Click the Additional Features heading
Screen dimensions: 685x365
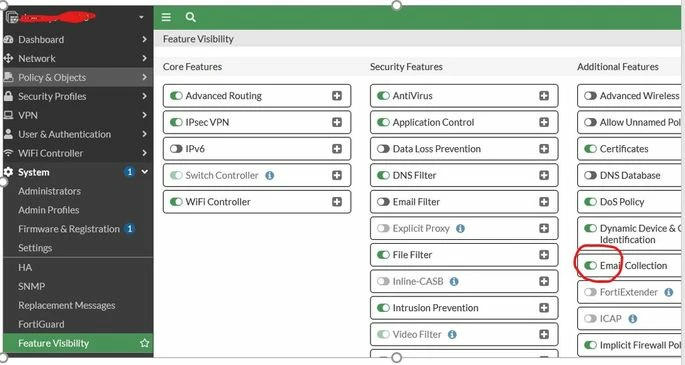(618, 67)
